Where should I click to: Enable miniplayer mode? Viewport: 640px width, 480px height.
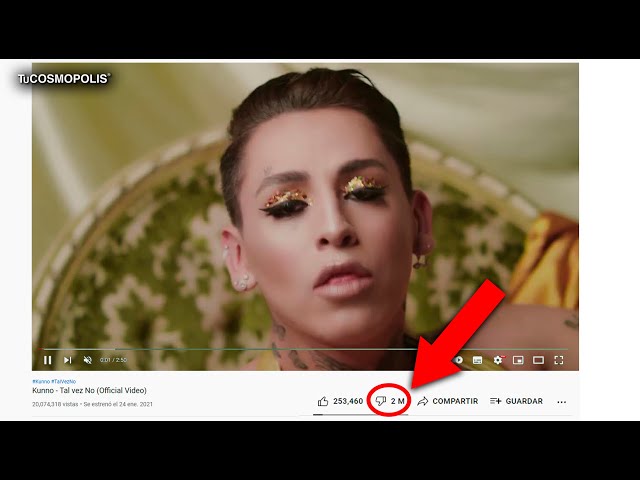(518, 360)
